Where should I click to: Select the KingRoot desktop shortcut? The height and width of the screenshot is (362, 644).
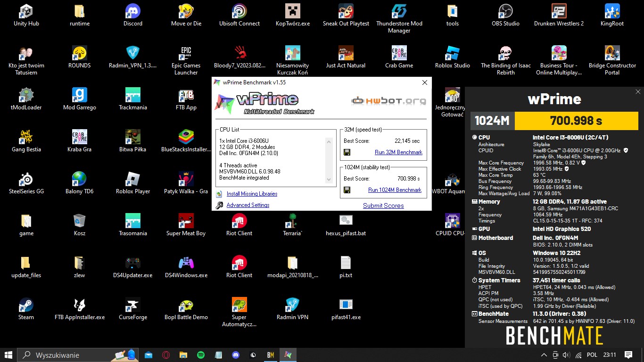click(x=612, y=15)
